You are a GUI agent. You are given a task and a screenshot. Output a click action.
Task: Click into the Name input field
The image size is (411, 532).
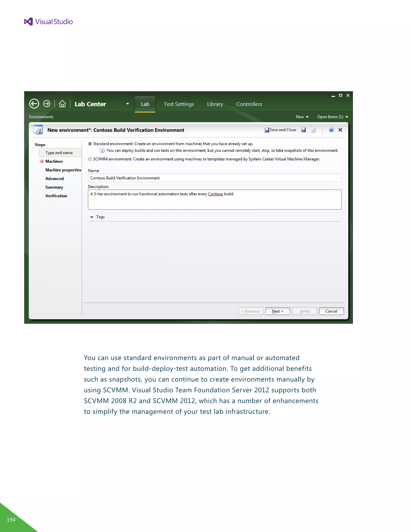pos(215,178)
